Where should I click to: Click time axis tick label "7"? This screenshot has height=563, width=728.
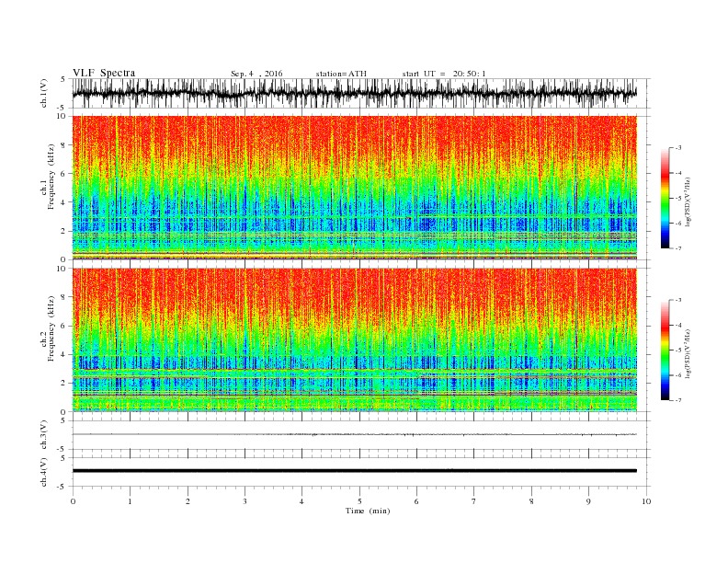click(474, 501)
